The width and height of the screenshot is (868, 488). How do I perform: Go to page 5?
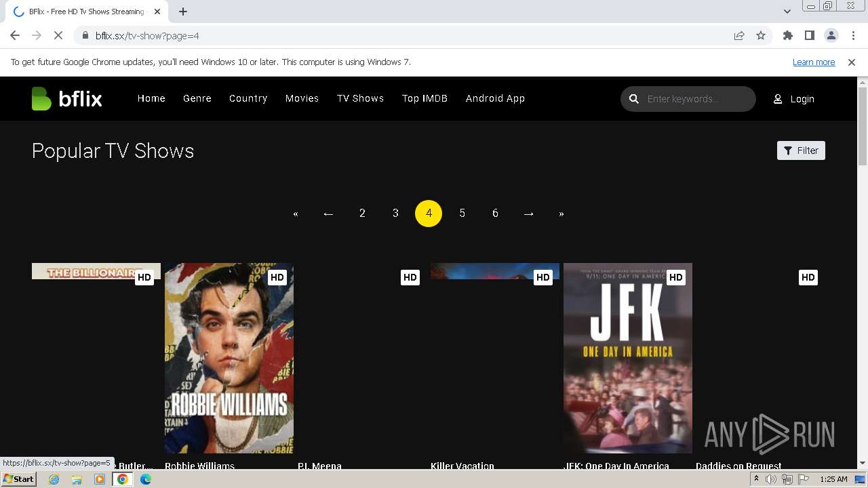coord(462,213)
